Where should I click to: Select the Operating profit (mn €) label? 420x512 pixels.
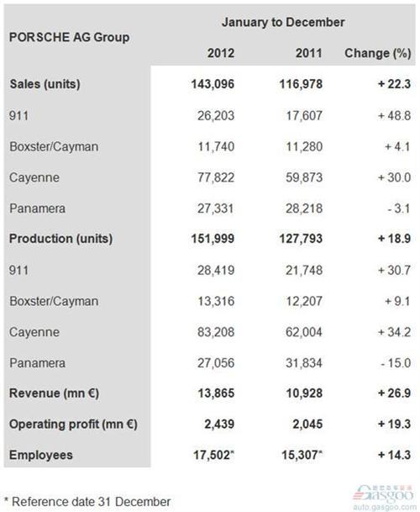73,424
